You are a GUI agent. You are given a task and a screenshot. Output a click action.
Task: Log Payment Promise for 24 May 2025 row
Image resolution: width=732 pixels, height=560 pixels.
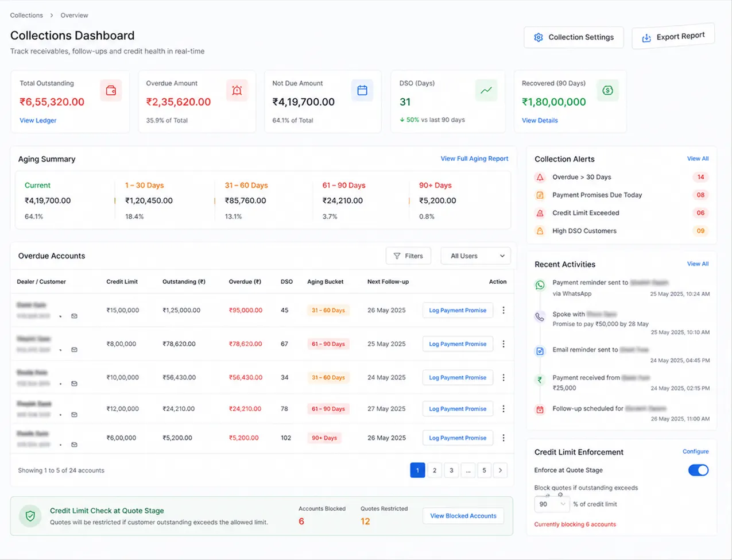point(458,377)
